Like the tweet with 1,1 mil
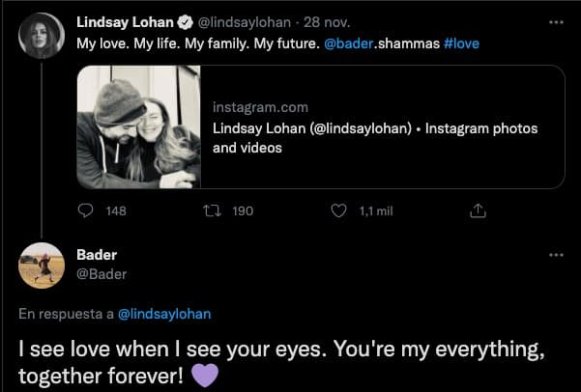Screen dimensions: 581x392 click(338, 210)
